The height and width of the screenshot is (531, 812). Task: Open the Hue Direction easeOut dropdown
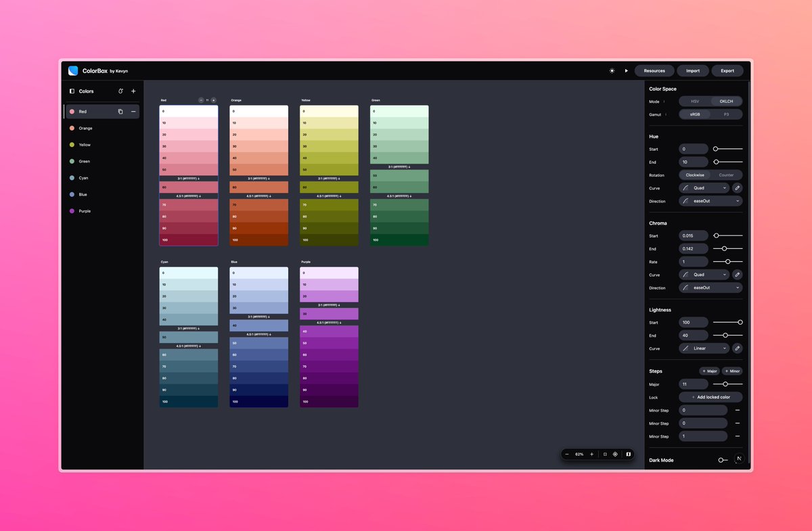(710, 201)
